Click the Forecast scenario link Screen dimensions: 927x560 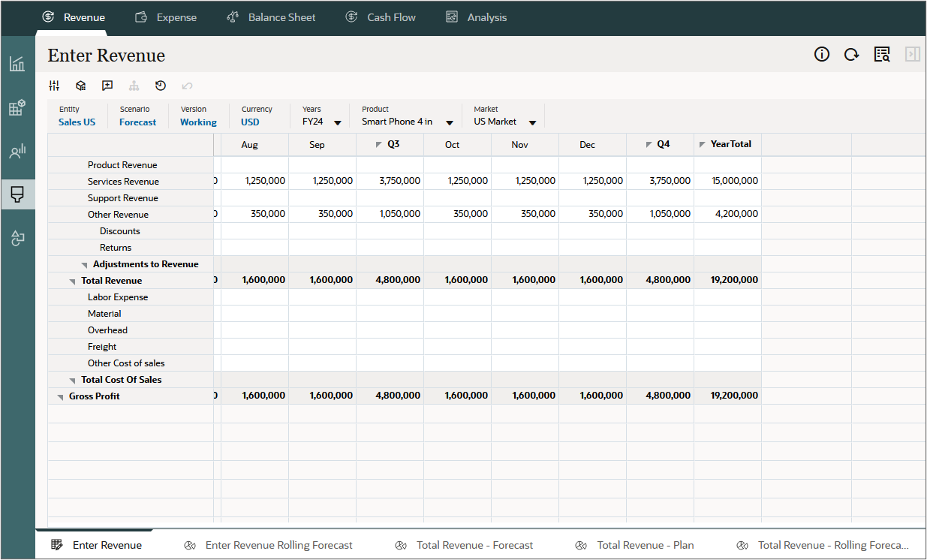point(138,122)
